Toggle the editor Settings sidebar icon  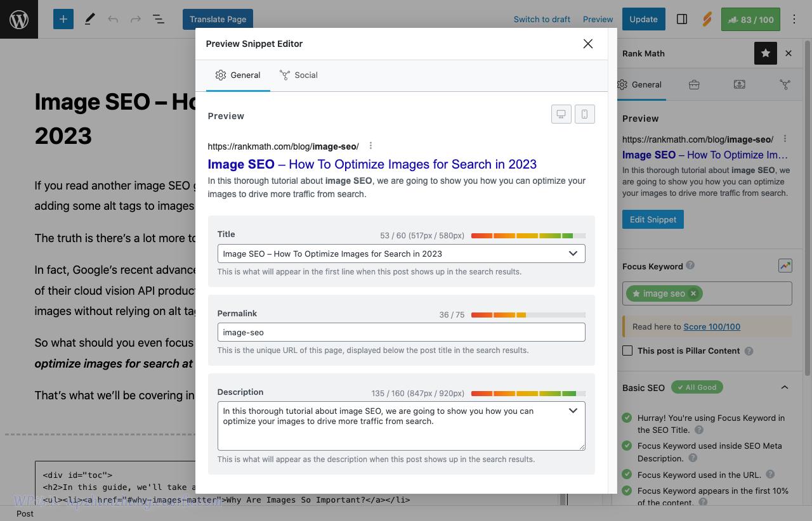[x=682, y=19]
